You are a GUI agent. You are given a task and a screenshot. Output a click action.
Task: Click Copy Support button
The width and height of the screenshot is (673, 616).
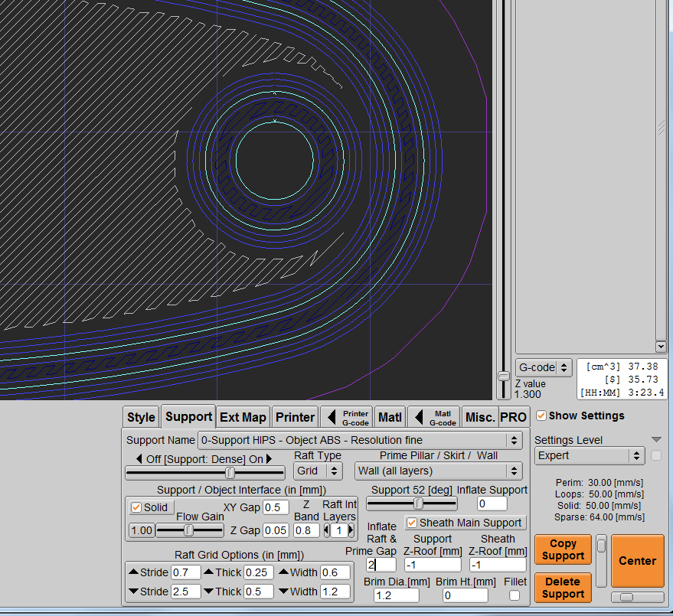click(563, 549)
